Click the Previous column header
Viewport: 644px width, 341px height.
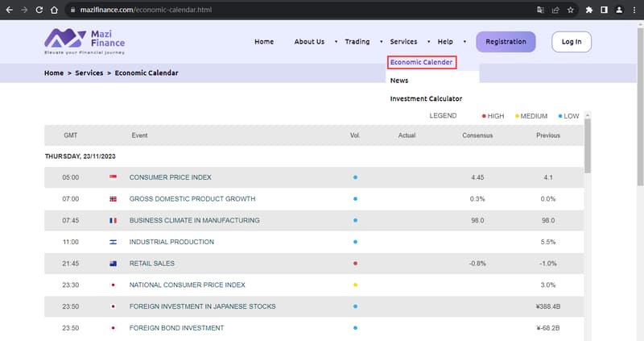click(548, 135)
